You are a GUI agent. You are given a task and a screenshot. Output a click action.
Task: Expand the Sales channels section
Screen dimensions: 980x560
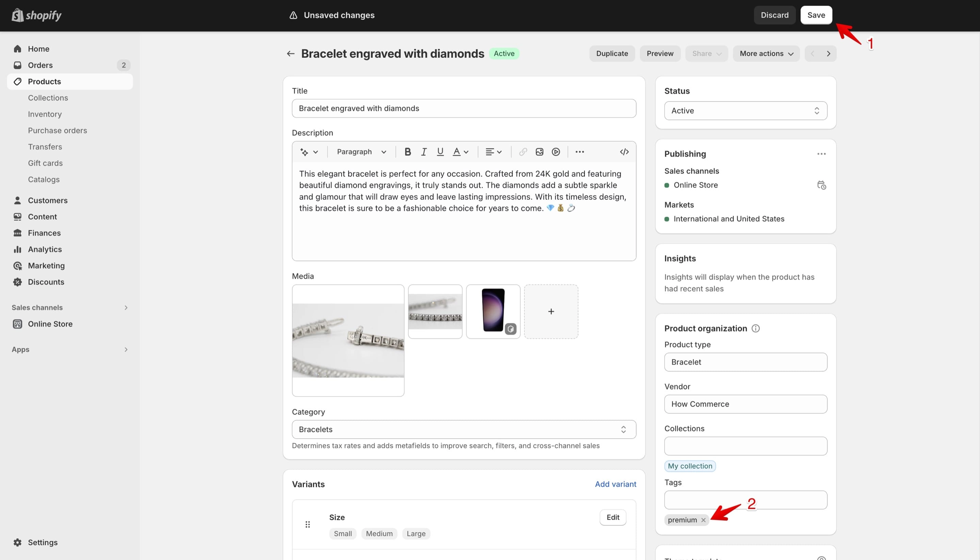click(70, 308)
